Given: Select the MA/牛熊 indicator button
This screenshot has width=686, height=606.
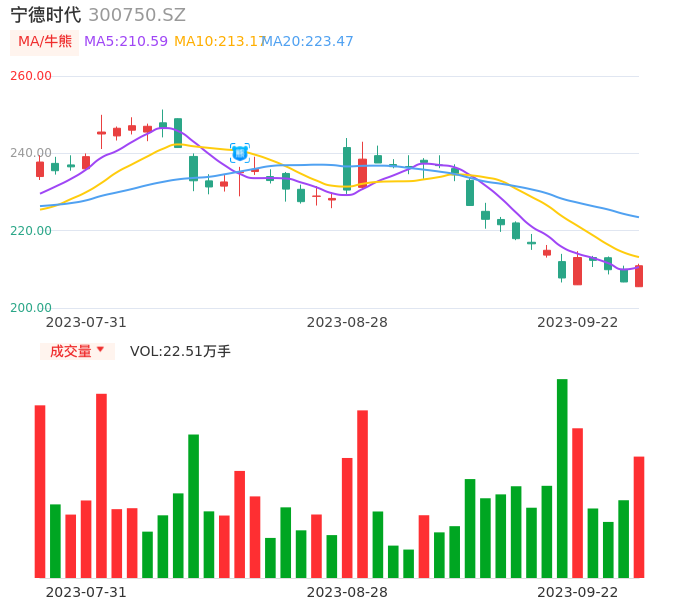Looking at the screenshot, I should click(45, 42).
